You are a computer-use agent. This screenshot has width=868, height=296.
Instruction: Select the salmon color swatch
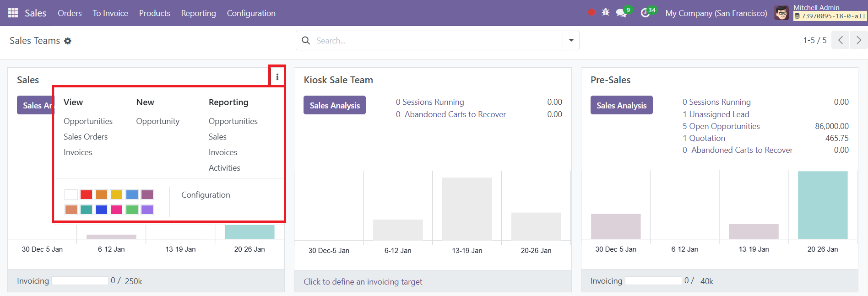click(71, 210)
